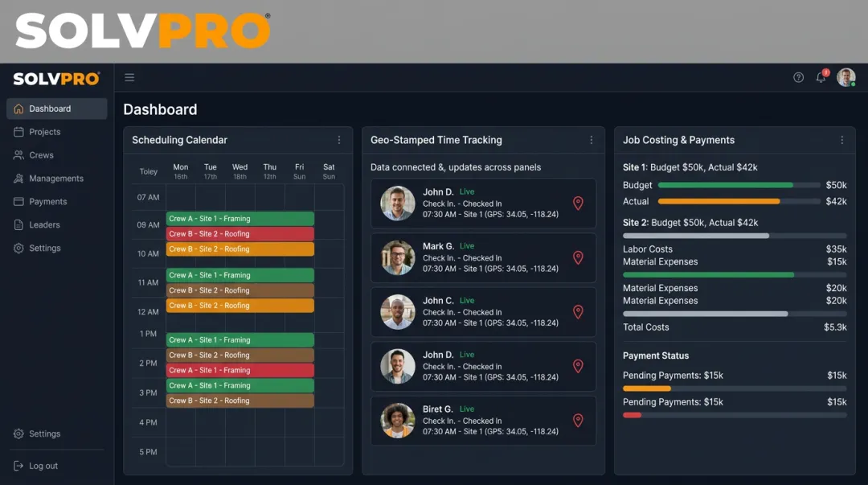Click Mon 16th column header
The height and width of the screenshot is (485, 868).
181,171
